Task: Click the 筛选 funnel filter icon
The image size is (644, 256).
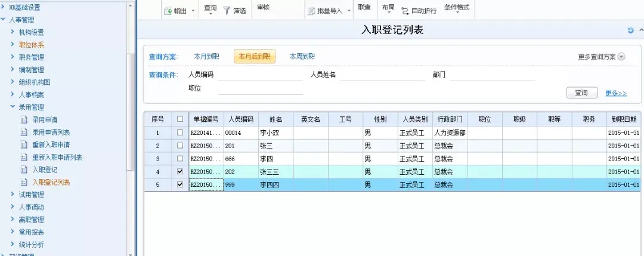Action: coord(227,11)
